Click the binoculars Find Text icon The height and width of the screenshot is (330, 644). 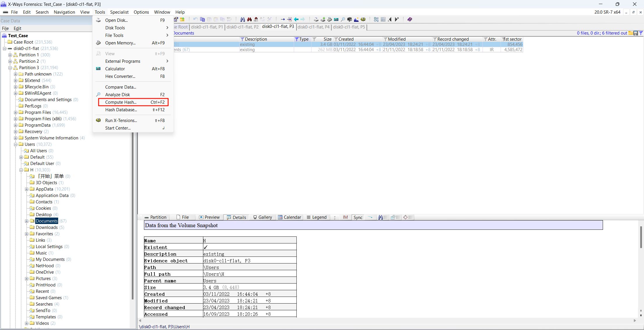(242, 19)
